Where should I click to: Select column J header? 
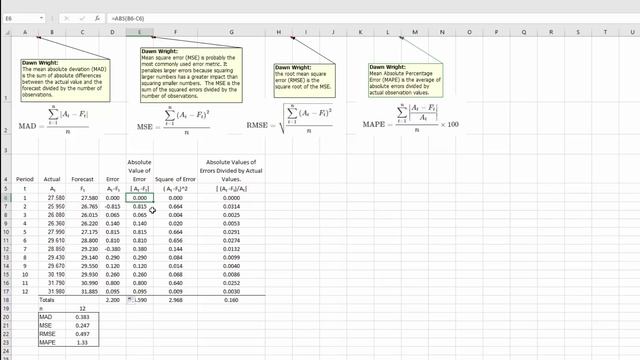coord(333,32)
